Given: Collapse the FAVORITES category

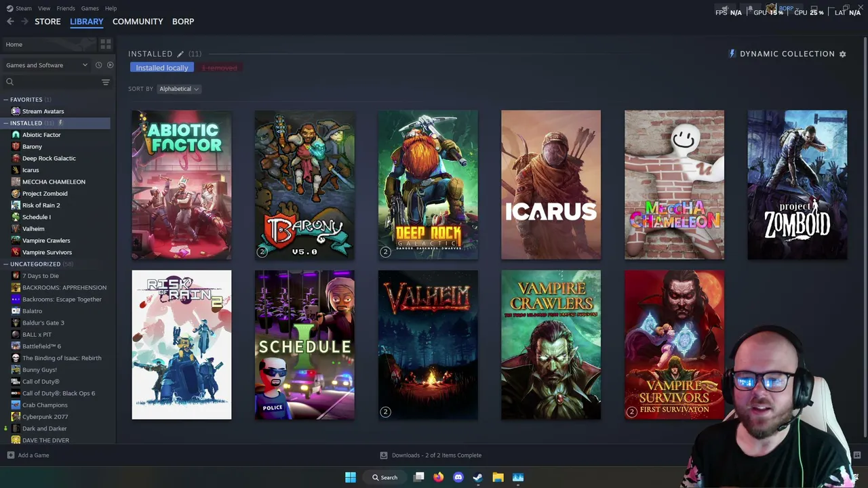Looking at the screenshot, I should (x=5, y=100).
